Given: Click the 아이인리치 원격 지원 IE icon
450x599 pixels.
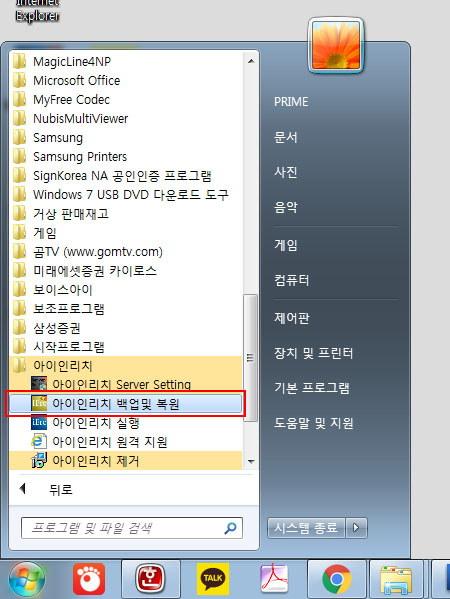Looking at the screenshot, I should [x=39, y=442].
